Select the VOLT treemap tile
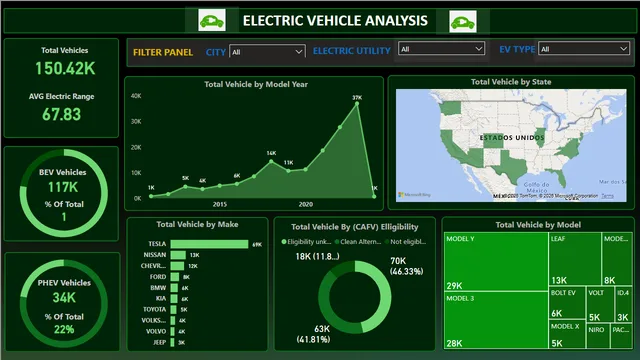The width and height of the screenshot is (640, 360). 600,304
